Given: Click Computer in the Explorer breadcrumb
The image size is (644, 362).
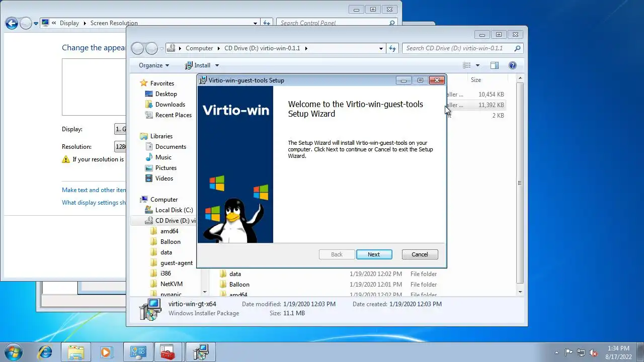Looking at the screenshot, I should click(199, 48).
